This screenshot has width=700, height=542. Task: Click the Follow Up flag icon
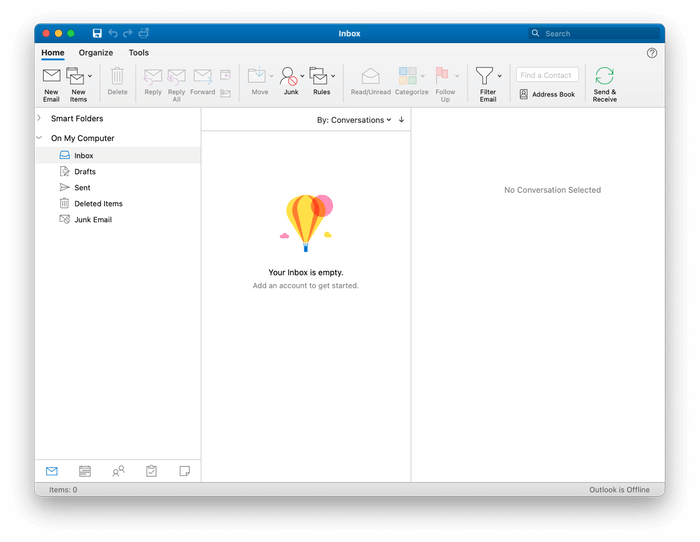pos(442,75)
